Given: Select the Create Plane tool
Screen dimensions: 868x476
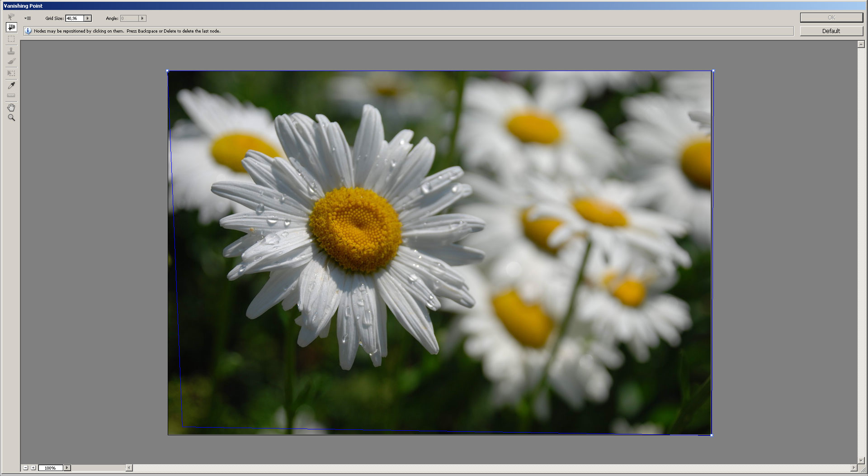Looking at the screenshot, I should [x=11, y=28].
